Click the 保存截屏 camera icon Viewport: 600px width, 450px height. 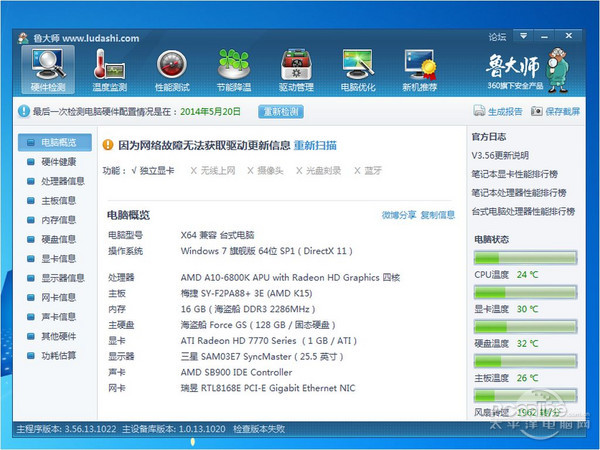coord(536,111)
